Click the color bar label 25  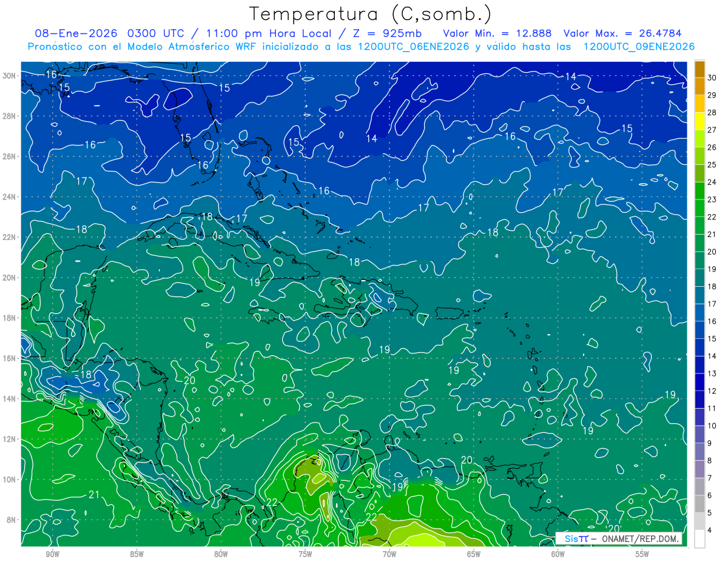[712, 165]
